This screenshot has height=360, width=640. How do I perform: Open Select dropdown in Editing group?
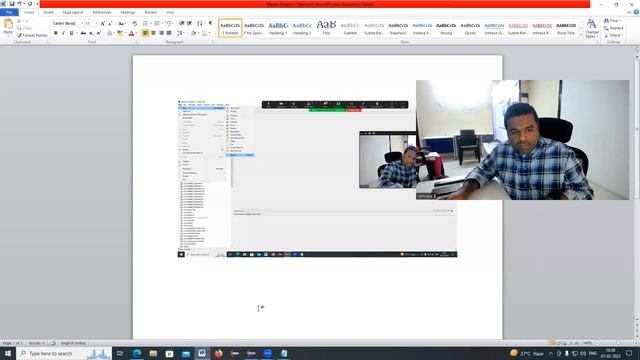click(x=614, y=36)
